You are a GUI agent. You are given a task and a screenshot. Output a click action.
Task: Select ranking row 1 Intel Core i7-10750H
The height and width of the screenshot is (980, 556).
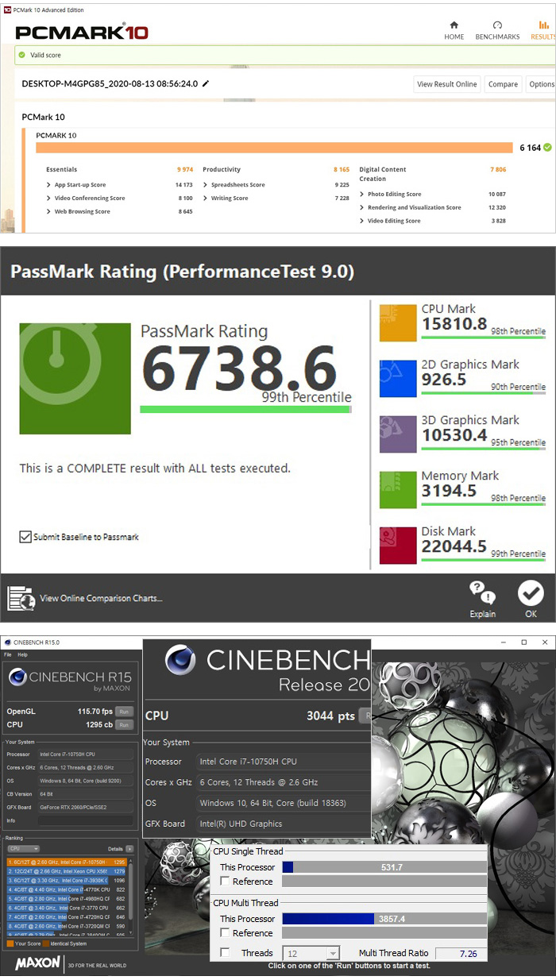pos(67,862)
